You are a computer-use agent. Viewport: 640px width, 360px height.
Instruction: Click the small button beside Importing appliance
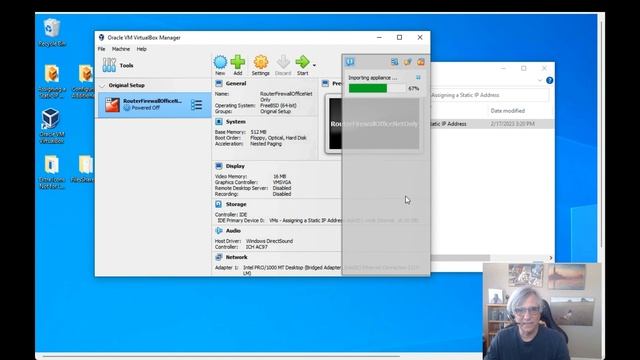click(x=418, y=78)
